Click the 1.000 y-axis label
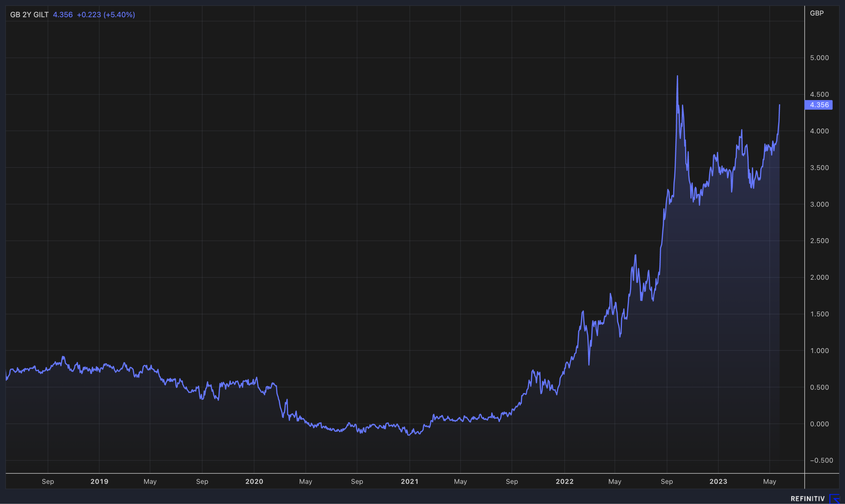 [x=819, y=351]
